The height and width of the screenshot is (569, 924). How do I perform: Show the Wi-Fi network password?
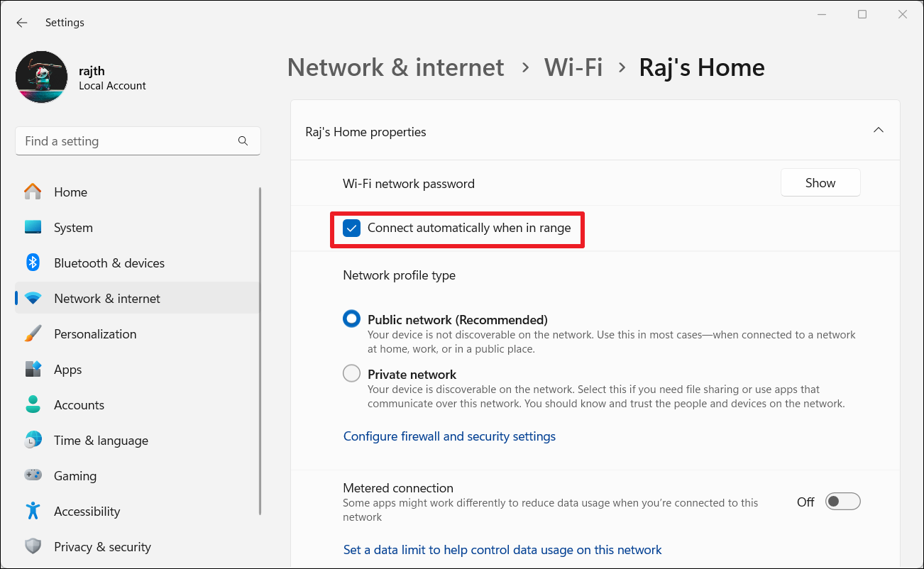pos(820,183)
